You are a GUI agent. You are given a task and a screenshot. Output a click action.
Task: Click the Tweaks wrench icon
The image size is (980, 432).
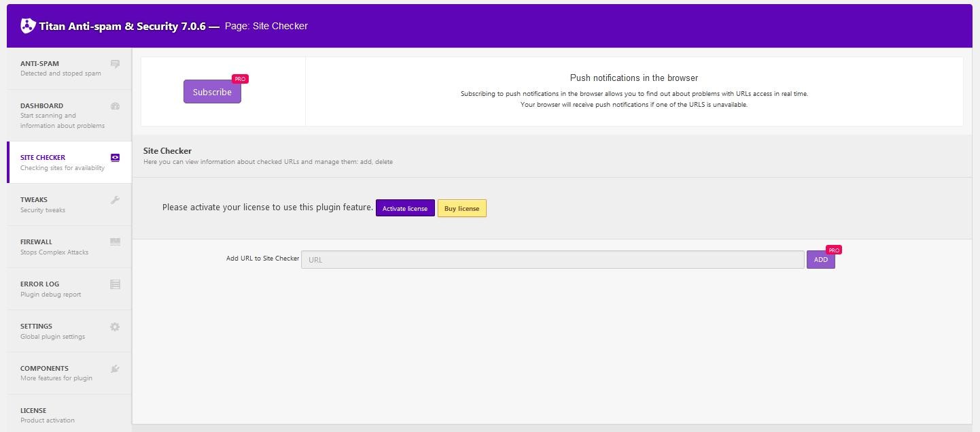click(115, 200)
